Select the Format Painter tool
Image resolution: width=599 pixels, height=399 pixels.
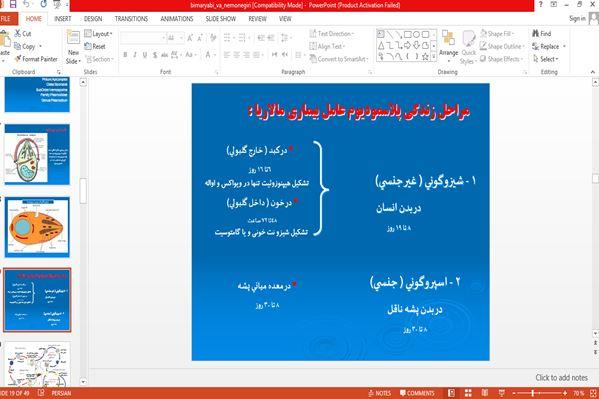[x=36, y=59]
